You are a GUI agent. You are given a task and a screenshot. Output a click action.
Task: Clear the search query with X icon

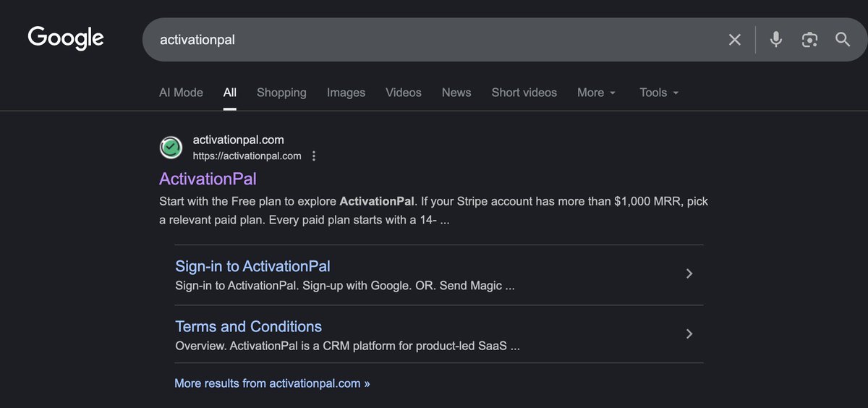click(x=735, y=40)
